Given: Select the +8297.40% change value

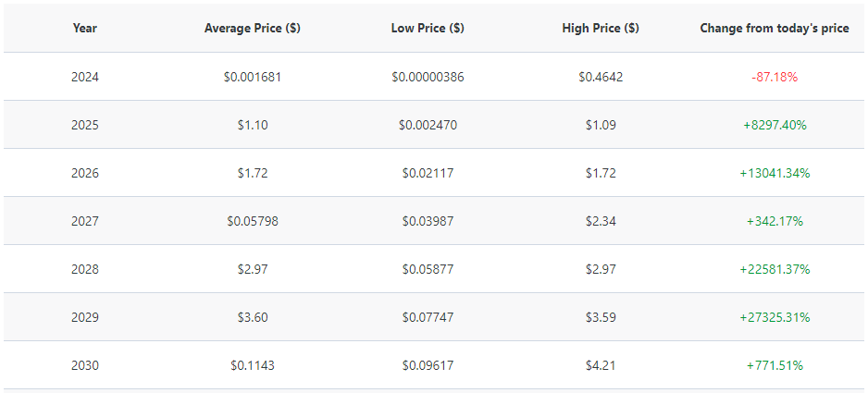Looking at the screenshot, I should (775, 125).
